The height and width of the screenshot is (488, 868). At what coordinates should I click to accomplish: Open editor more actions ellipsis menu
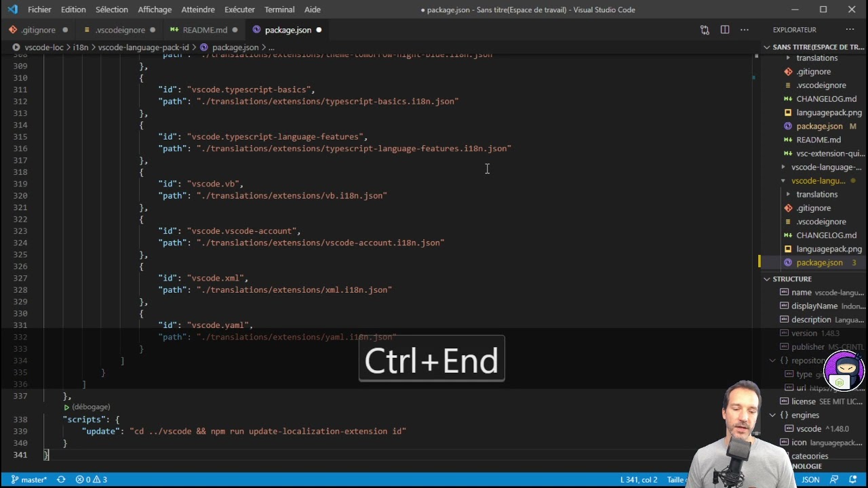[x=745, y=30]
